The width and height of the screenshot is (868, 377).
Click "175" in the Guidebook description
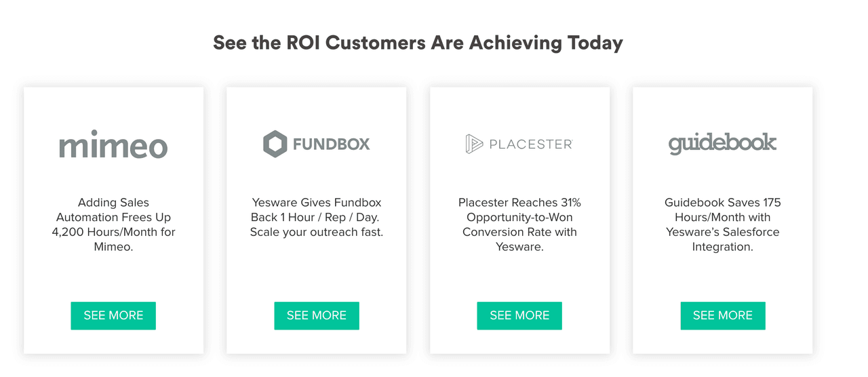(x=770, y=202)
